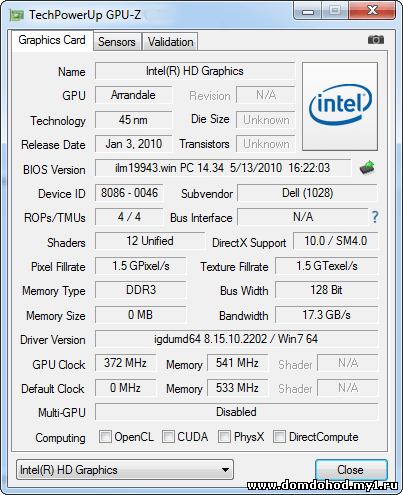Click the Intel logo image
403x495 pixels.
click(x=340, y=106)
